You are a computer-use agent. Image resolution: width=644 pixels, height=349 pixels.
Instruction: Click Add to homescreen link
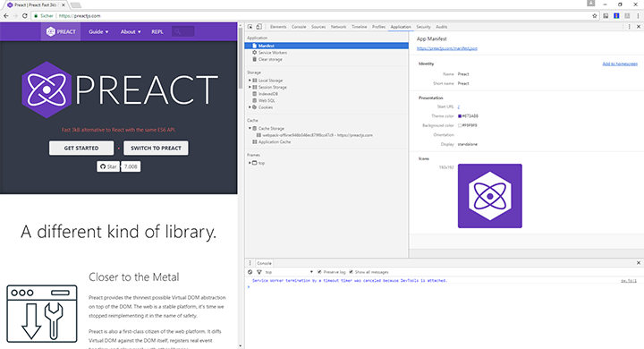click(x=620, y=64)
